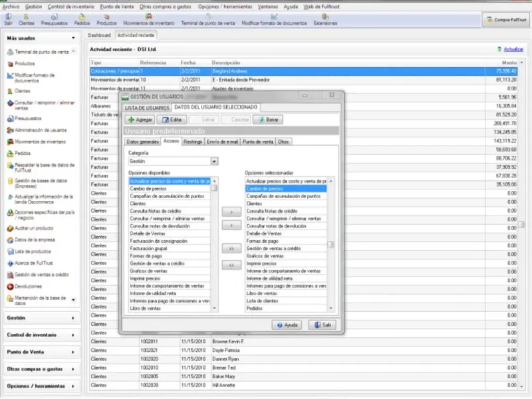
Task: Select the Hill Annette row
Action: [x=304, y=386]
